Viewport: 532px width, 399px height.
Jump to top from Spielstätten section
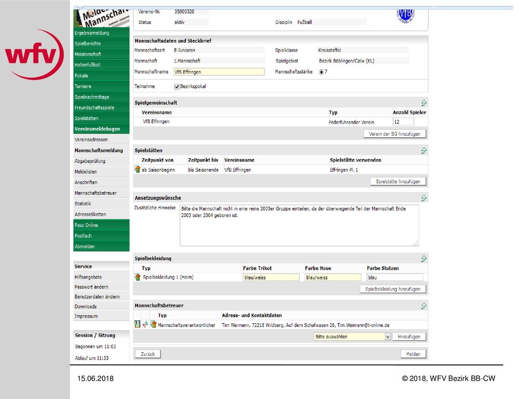tap(423, 150)
